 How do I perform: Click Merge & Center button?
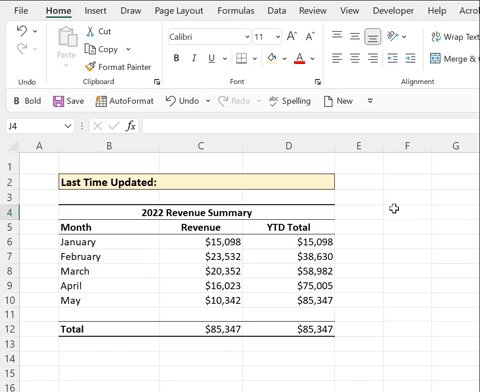tap(454, 59)
